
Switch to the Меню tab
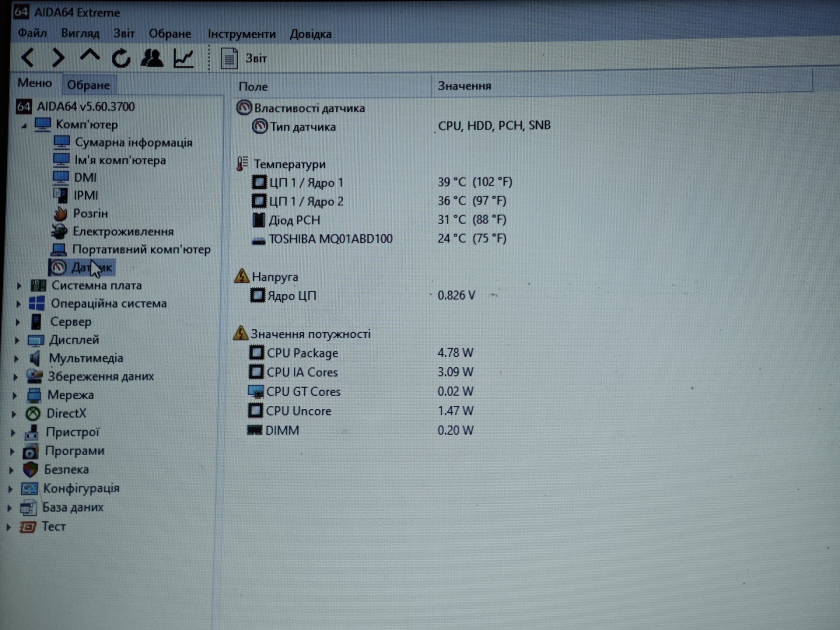[34, 83]
